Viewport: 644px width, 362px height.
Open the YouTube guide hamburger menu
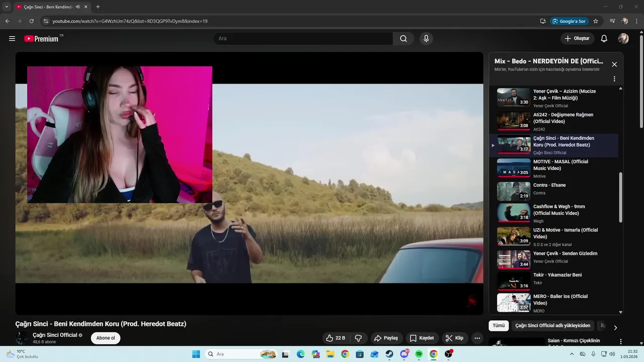(x=12, y=39)
